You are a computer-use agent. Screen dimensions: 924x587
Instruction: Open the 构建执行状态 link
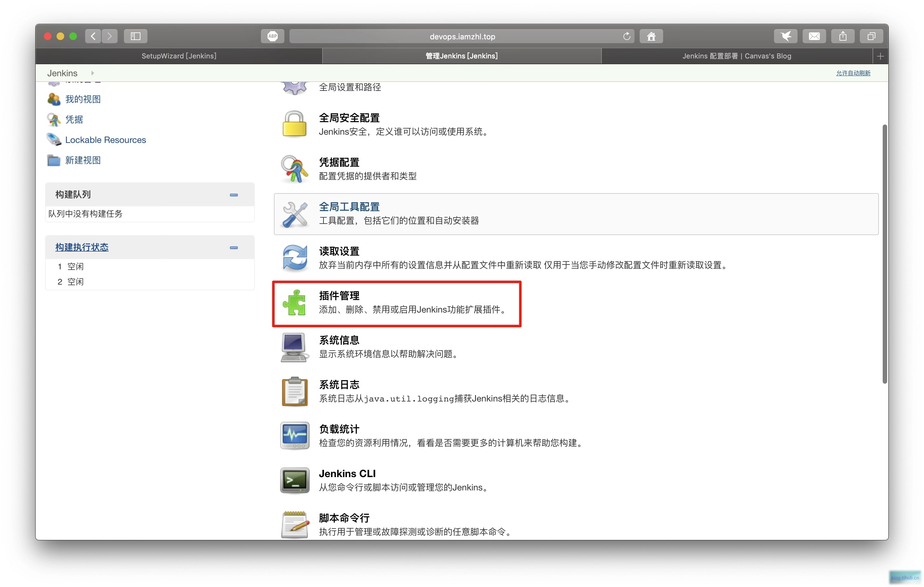pyautogui.click(x=82, y=247)
